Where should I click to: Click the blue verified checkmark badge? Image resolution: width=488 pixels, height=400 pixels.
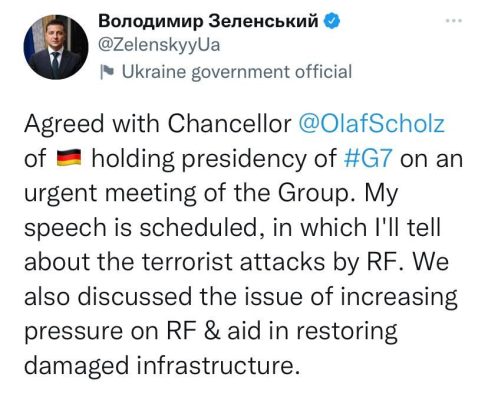point(331,22)
